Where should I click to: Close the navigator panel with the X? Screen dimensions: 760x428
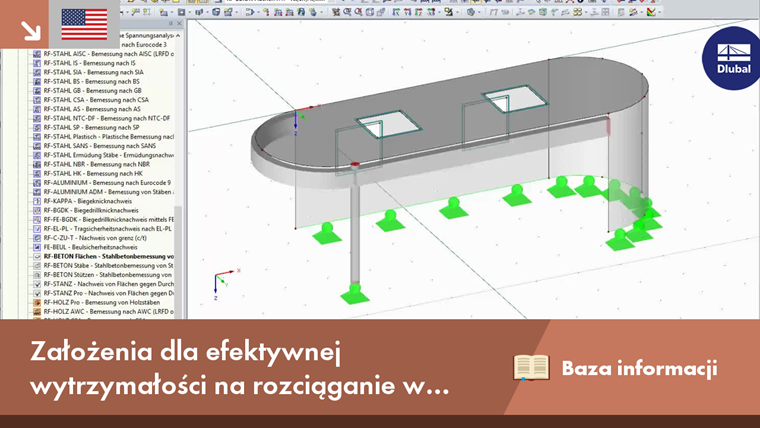(x=179, y=23)
